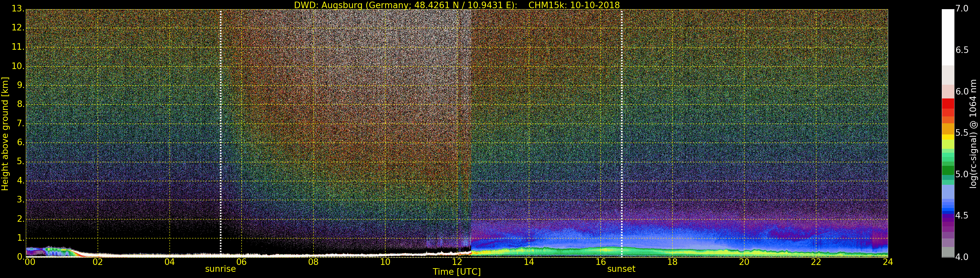Viewport: 980px width, 278px height.
Task: Click the colorbar tick label '6.5'
Action: click(962, 50)
